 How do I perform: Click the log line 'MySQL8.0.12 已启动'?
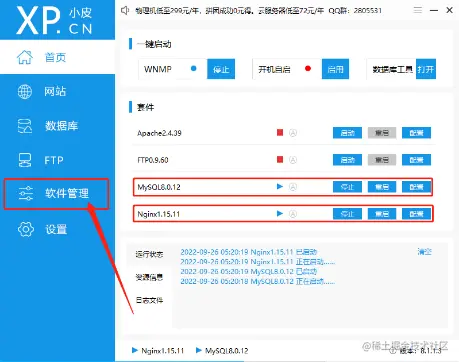coord(249,271)
